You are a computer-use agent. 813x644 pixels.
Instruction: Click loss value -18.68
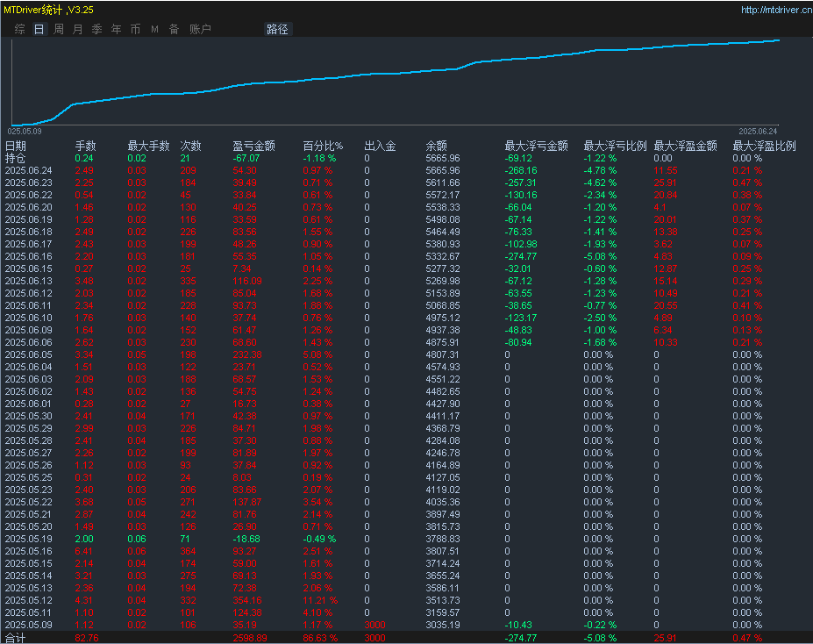246,540
